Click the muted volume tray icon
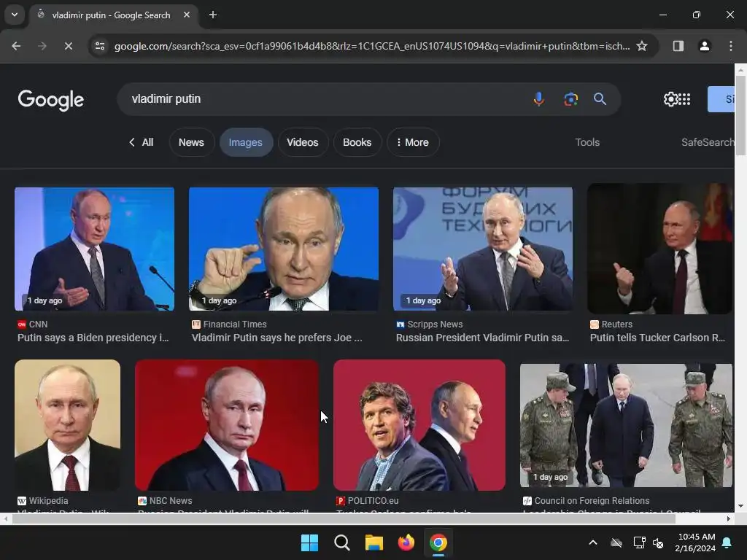 (x=658, y=542)
